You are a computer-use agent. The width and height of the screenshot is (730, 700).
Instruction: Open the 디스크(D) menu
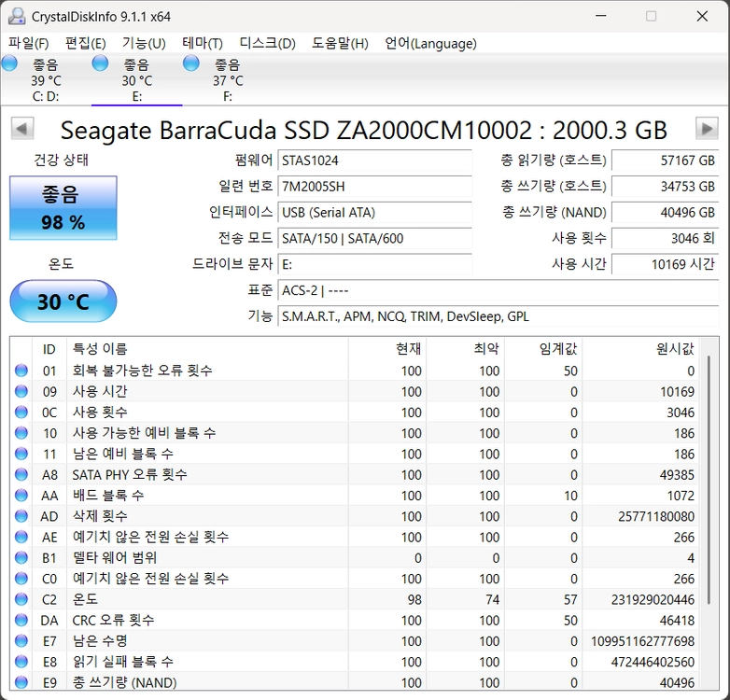268,43
